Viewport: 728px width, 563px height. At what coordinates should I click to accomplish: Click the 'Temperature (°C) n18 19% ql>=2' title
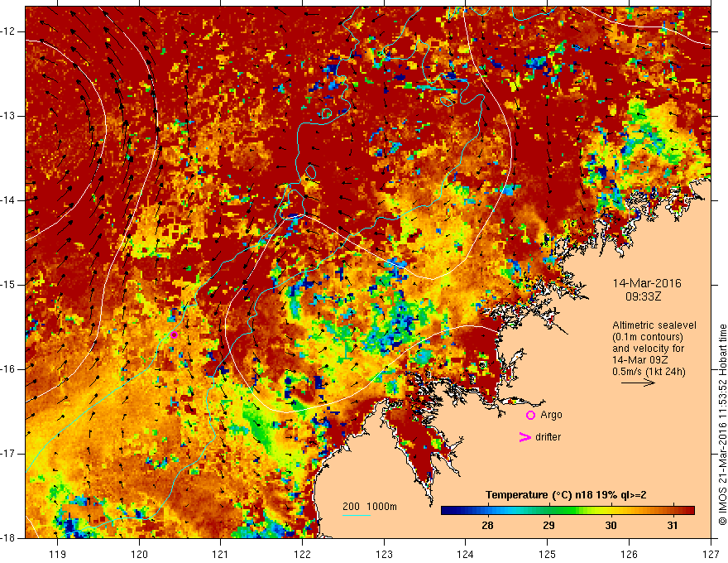coord(566,495)
